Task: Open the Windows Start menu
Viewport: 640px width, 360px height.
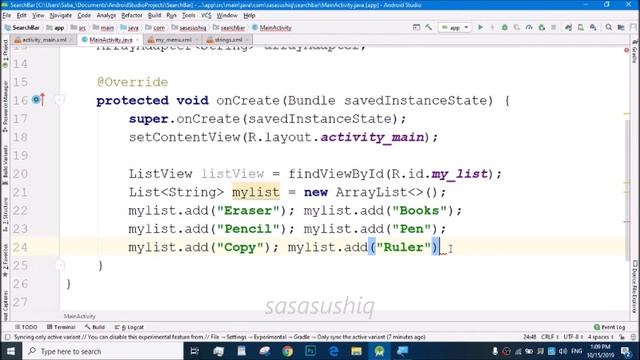Action: (x=11, y=351)
